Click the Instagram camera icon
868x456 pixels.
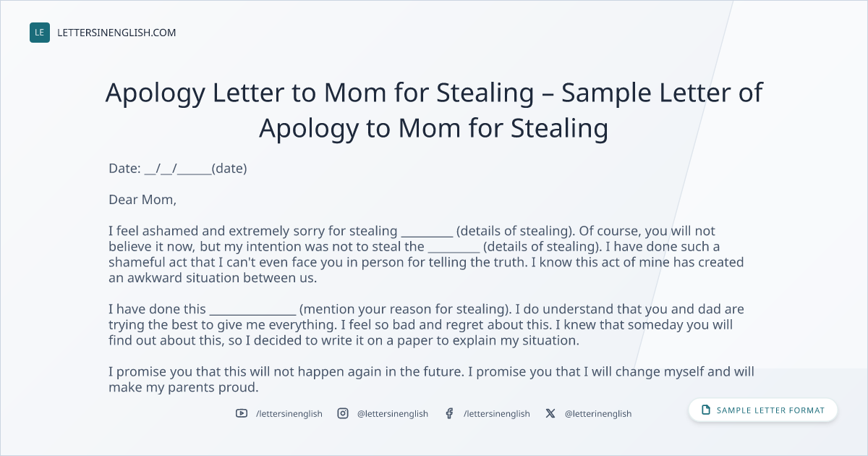[343, 413]
